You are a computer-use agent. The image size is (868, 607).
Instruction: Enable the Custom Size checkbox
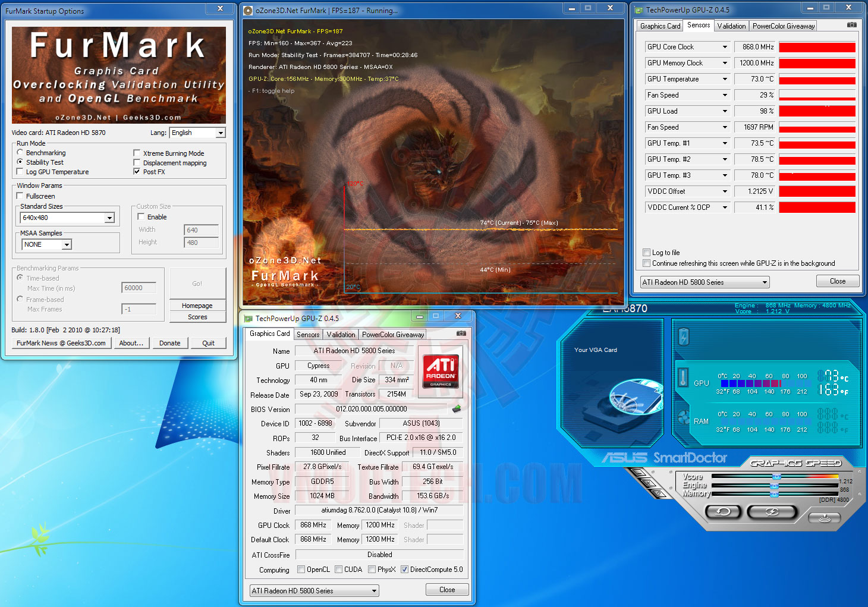click(141, 217)
